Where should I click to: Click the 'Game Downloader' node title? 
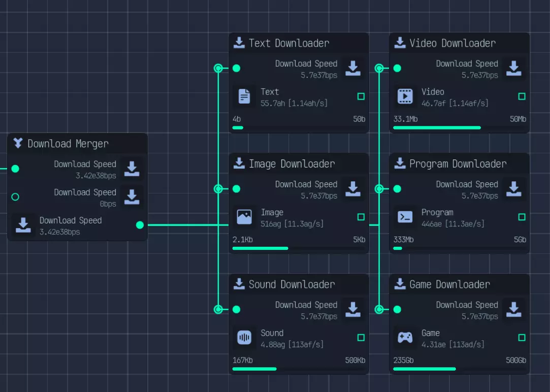[x=449, y=284]
